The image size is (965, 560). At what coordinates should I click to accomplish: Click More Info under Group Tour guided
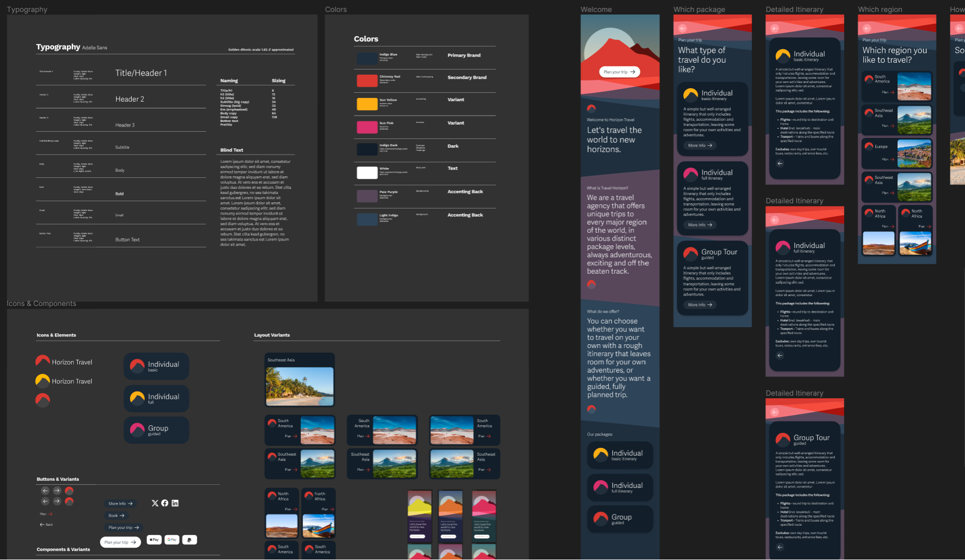pyautogui.click(x=700, y=305)
